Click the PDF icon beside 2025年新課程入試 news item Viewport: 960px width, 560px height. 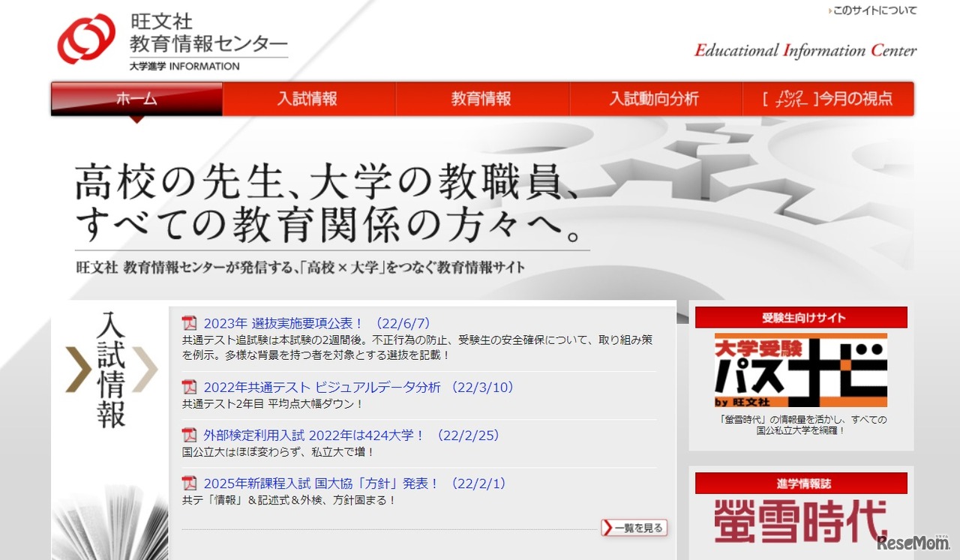(189, 484)
